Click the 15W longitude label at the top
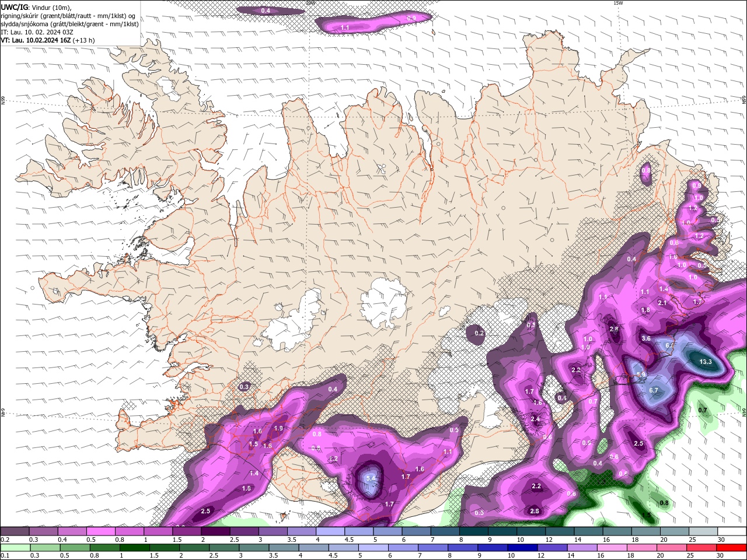 [618, 3]
